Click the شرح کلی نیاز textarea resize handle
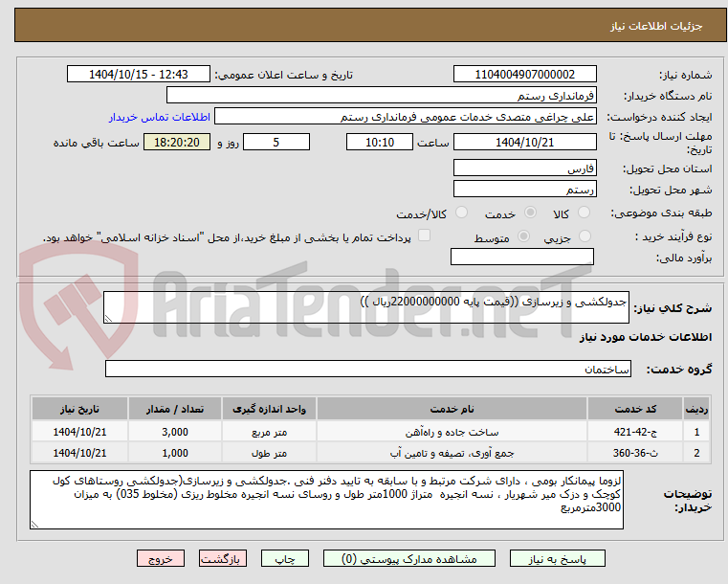728x584 pixels. click(108, 318)
